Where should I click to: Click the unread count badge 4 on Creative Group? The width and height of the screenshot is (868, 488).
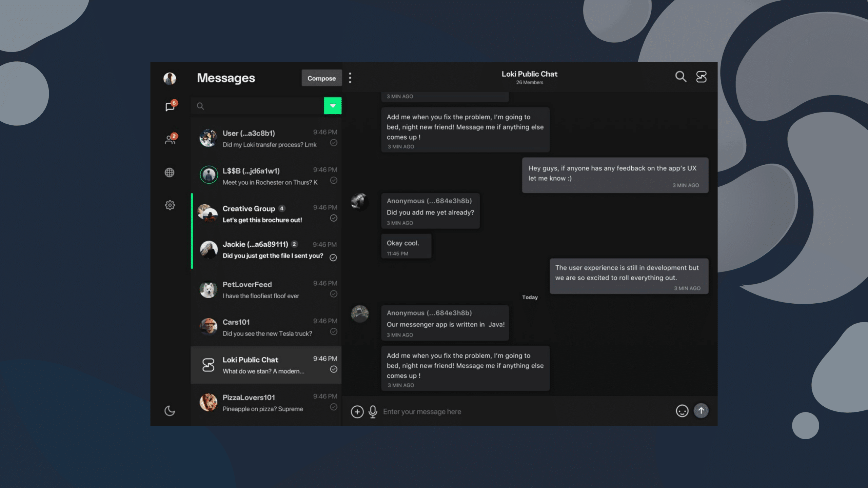(282, 208)
